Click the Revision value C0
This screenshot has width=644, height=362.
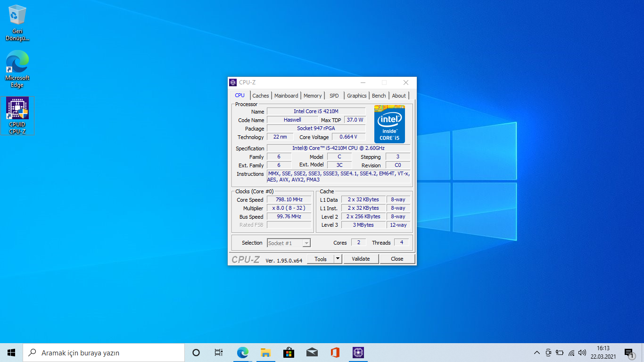(397, 165)
